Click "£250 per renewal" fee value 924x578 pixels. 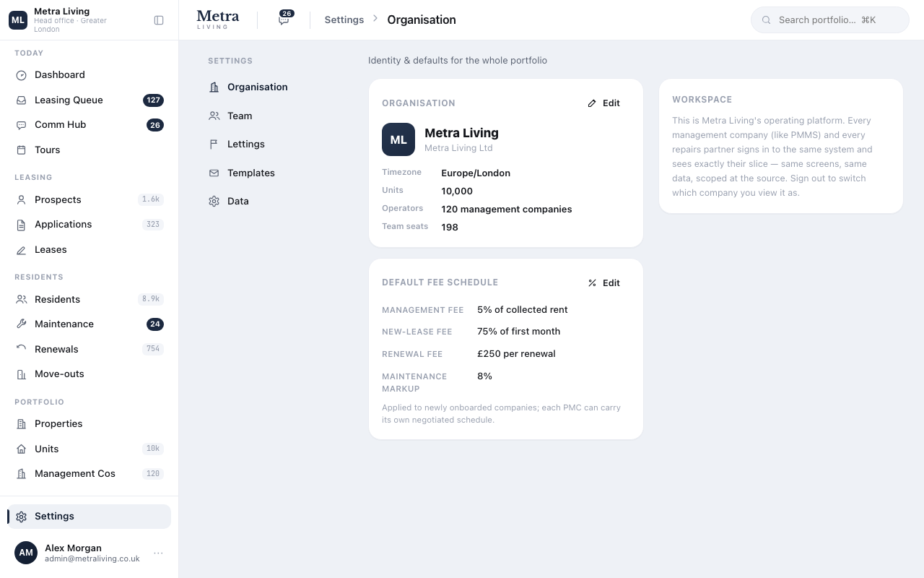coord(516,354)
